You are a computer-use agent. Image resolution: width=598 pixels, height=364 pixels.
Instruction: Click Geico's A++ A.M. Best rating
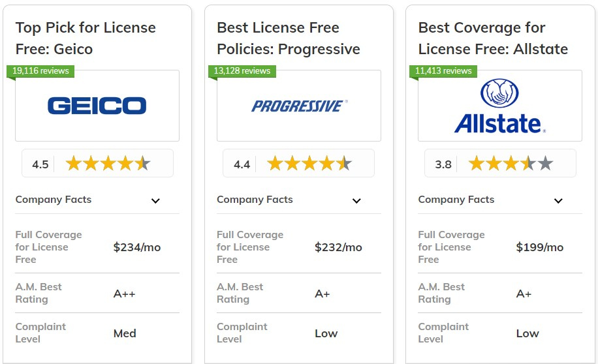pyautogui.click(x=124, y=294)
